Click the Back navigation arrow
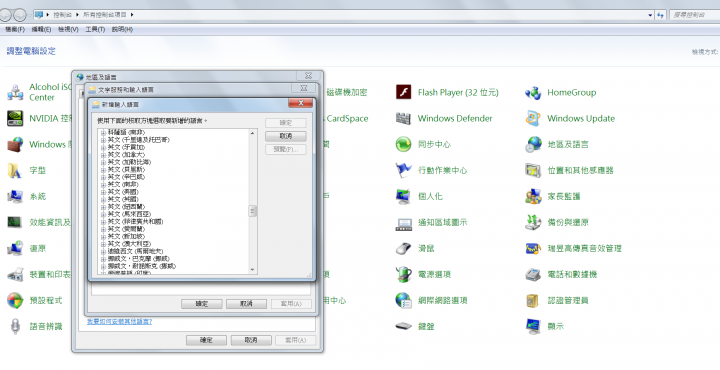This screenshot has width=720, height=370. (x=5, y=15)
